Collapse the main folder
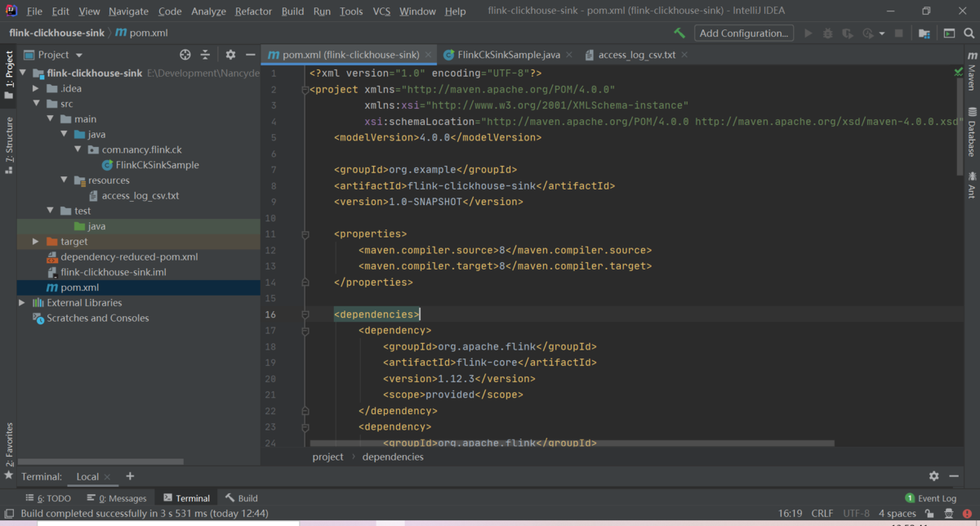980x526 pixels. point(51,119)
